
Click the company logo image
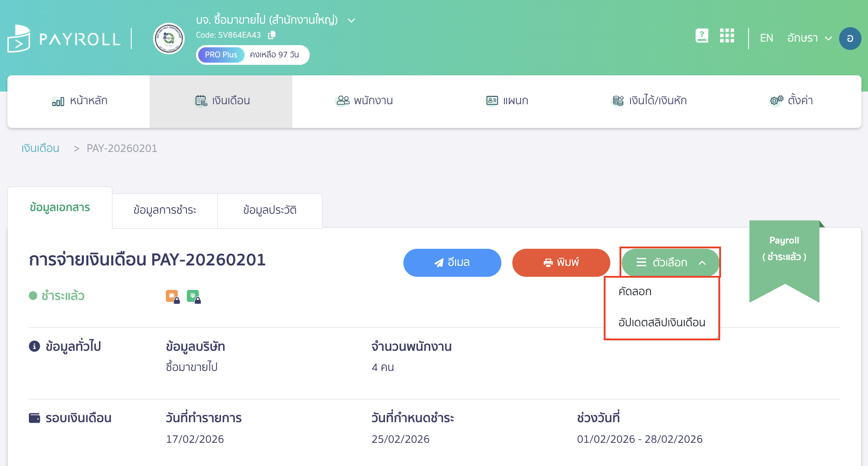coord(169,39)
